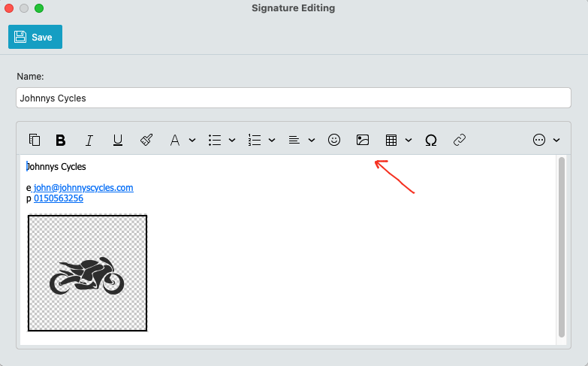Click the signature Name input field
This screenshot has height=366, width=588.
pyautogui.click(x=294, y=98)
